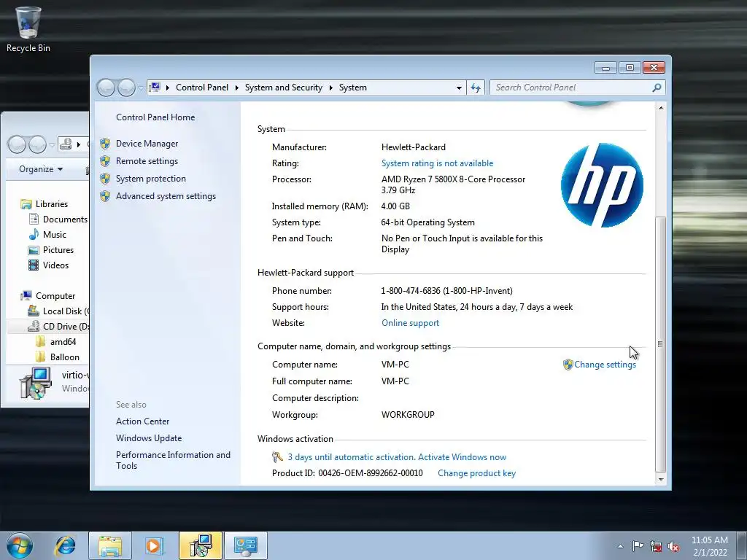Image resolution: width=747 pixels, height=560 pixels.
Task: Select the amd64 folder in Explorer tree
Action: tap(63, 342)
